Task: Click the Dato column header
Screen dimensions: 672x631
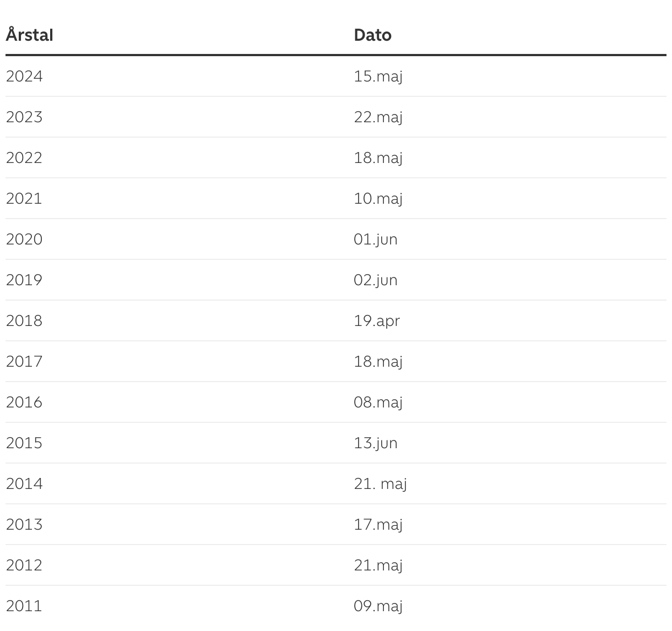Action: 372,35
